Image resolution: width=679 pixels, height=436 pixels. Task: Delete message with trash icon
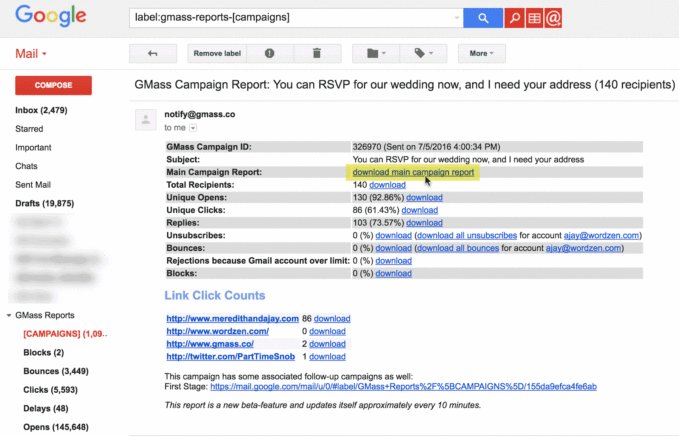pos(317,53)
